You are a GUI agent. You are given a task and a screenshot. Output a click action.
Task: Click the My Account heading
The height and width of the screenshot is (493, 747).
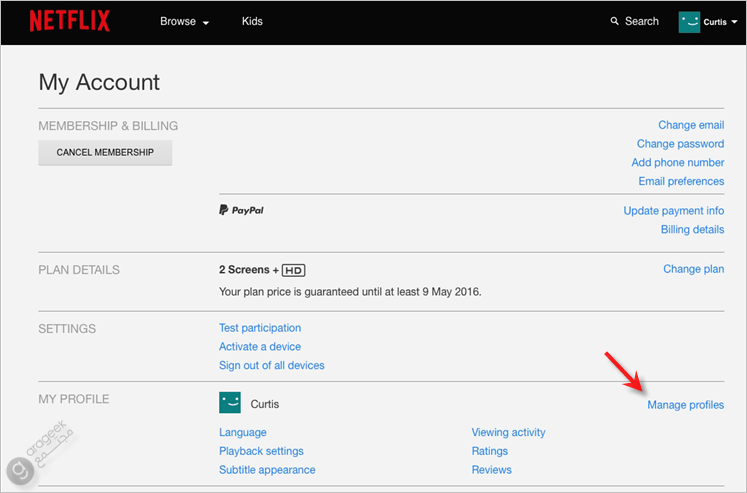99,82
